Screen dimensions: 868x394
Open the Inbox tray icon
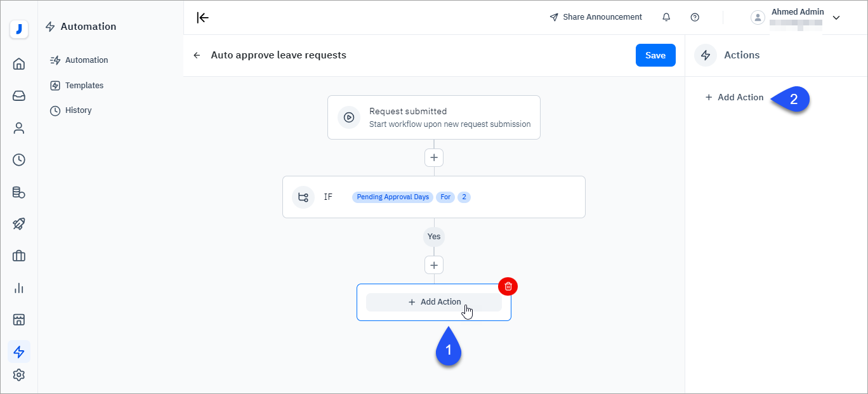[x=18, y=96]
